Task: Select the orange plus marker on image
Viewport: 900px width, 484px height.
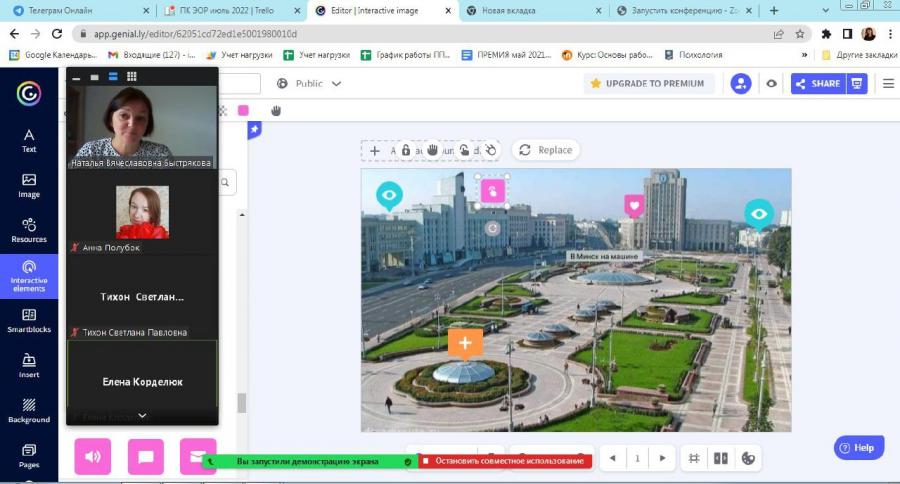Action: click(x=465, y=343)
